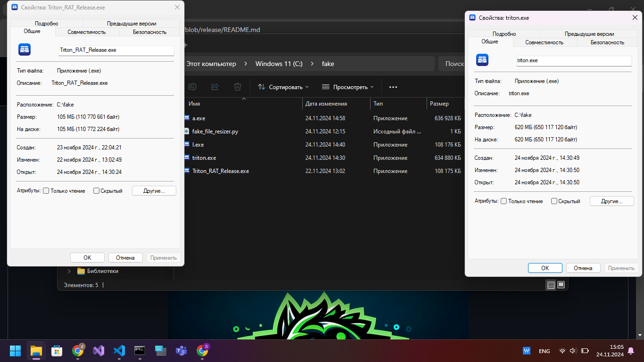Click 'Windows 11 (C:)' in the address bar
This screenshot has width=644, height=362.
coord(279,64)
